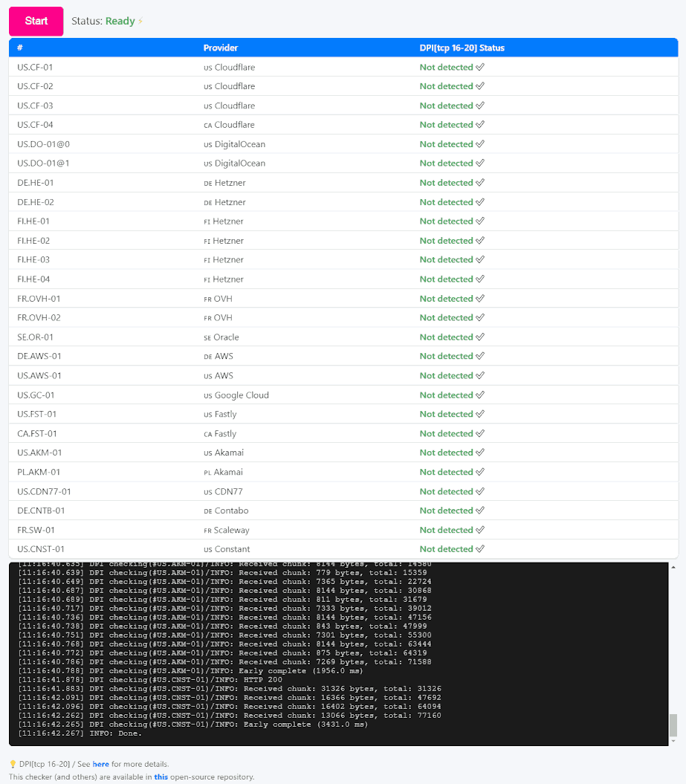Click the 'INFO: Done.' log line
The height and width of the screenshot is (784, 686).
(x=80, y=733)
